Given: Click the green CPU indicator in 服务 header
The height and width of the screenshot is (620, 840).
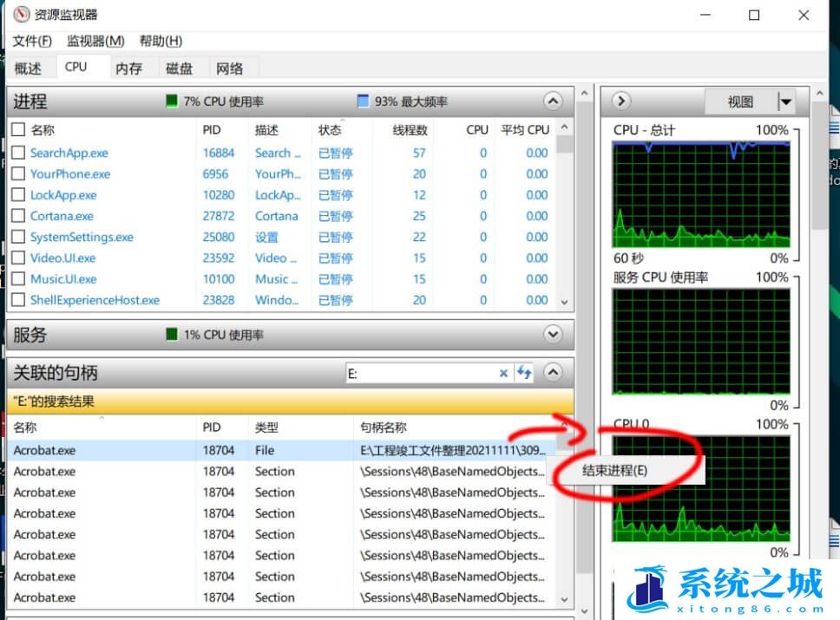Looking at the screenshot, I should [x=172, y=335].
